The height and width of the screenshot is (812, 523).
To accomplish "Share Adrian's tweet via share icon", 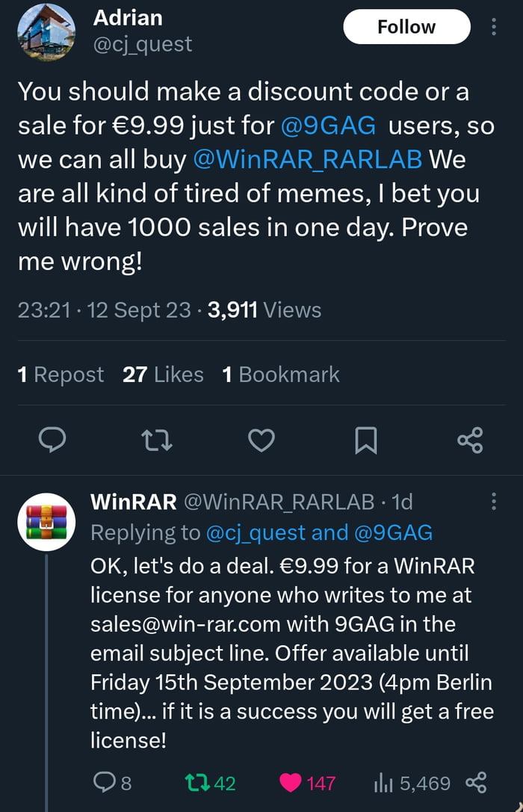I will (x=470, y=440).
